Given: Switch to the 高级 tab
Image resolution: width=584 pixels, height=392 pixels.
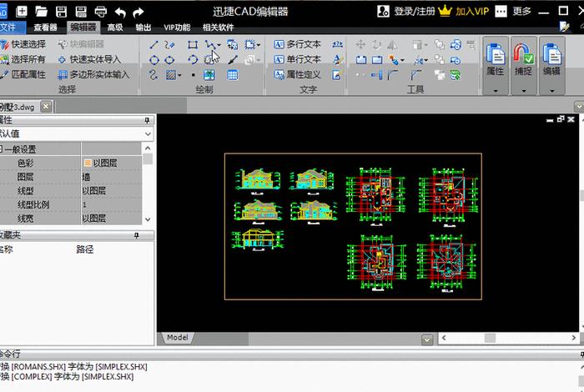Looking at the screenshot, I should click(115, 28).
